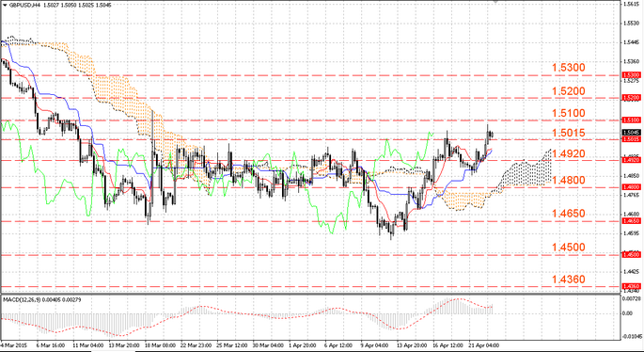Screen dimensions: 644x352
Task: Click the orange 1.5015 level label
Action: point(569,133)
